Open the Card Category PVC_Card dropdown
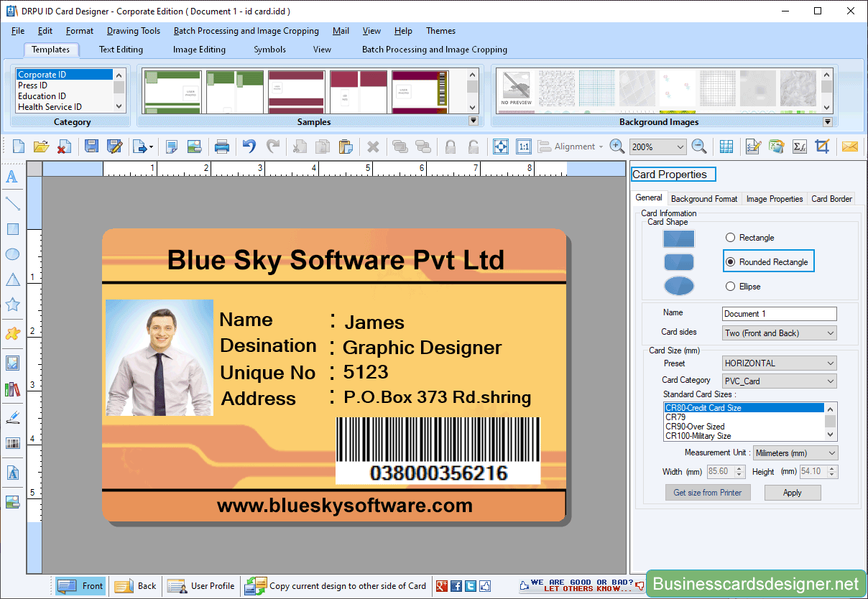The image size is (868, 599). [x=780, y=381]
